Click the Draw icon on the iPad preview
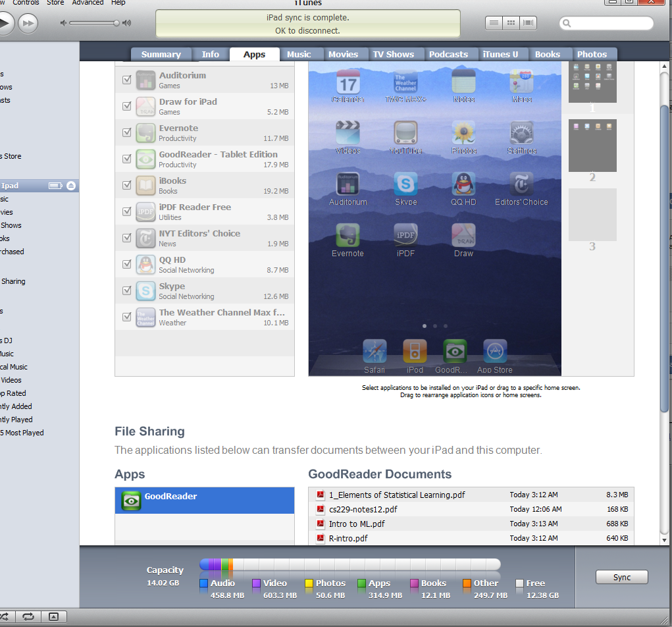The width and height of the screenshot is (672, 627). coord(463,235)
